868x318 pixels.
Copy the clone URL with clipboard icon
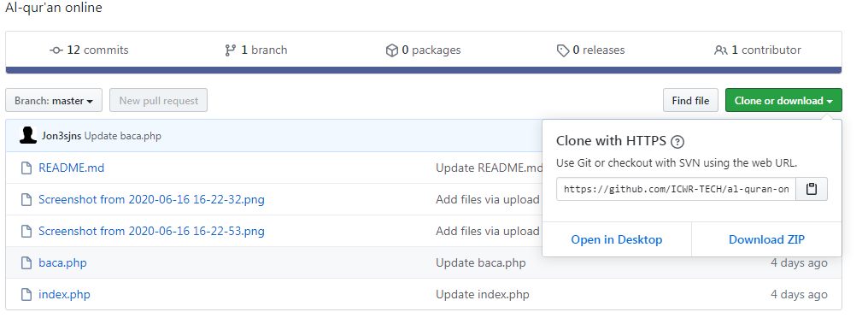pos(812,189)
